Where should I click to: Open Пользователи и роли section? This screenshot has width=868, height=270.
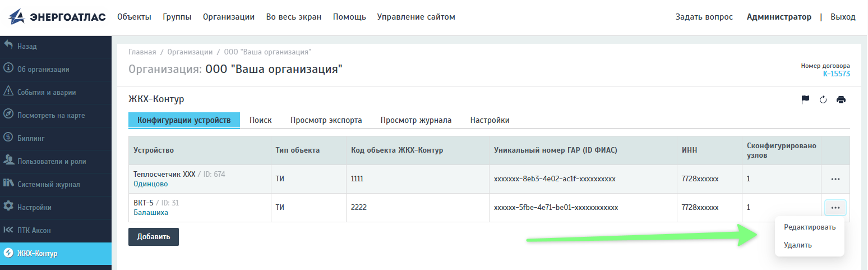click(56, 161)
